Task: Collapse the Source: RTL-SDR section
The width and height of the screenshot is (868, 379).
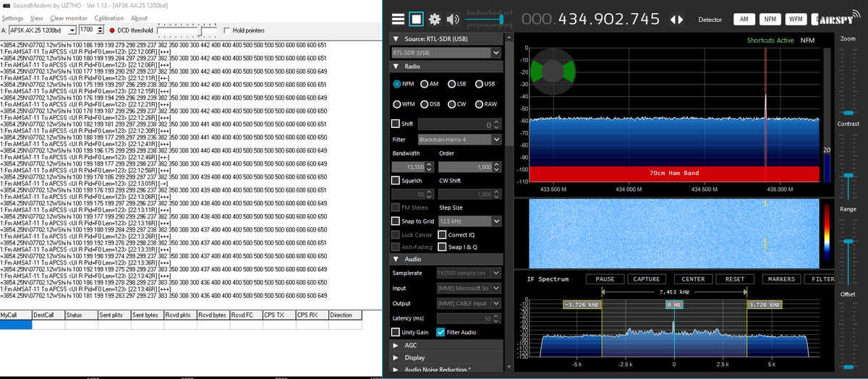Action: 395,38
